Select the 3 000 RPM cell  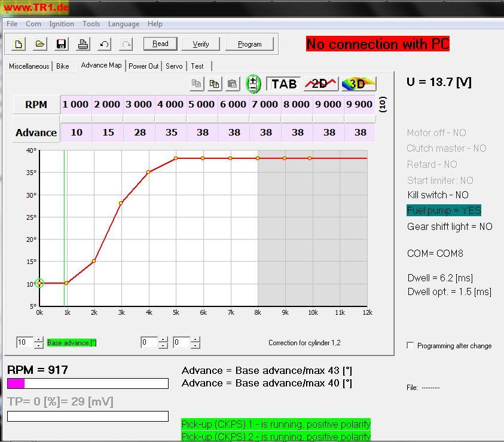139,105
